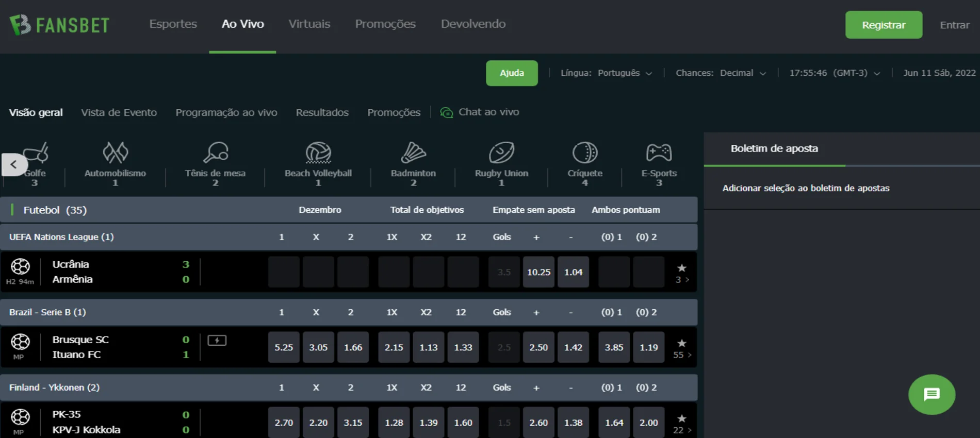The height and width of the screenshot is (438, 980).
Task: Bet on draw at 3.05 for Brusque
Action: [x=318, y=347]
